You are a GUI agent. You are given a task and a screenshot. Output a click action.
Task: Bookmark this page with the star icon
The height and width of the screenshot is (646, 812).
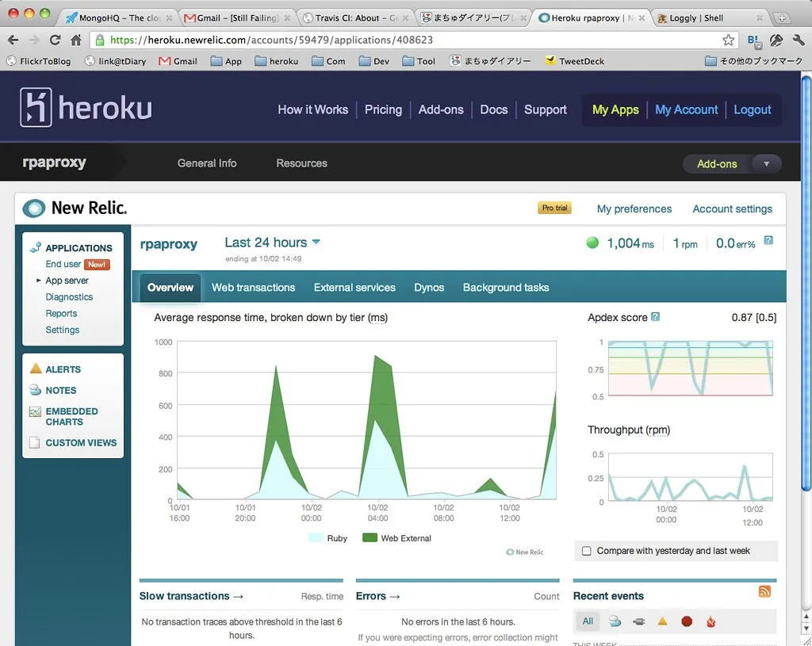(x=728, y=40)
